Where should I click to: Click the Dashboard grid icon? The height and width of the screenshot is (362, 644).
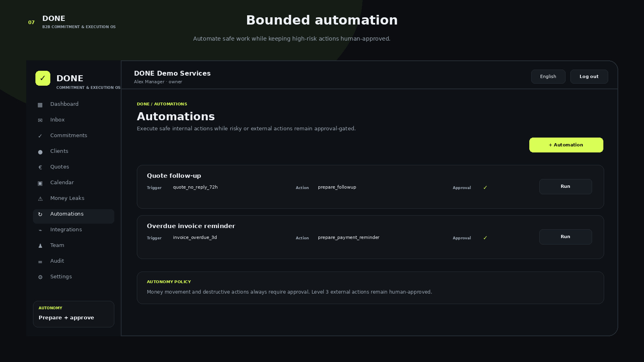click(40, 105)
